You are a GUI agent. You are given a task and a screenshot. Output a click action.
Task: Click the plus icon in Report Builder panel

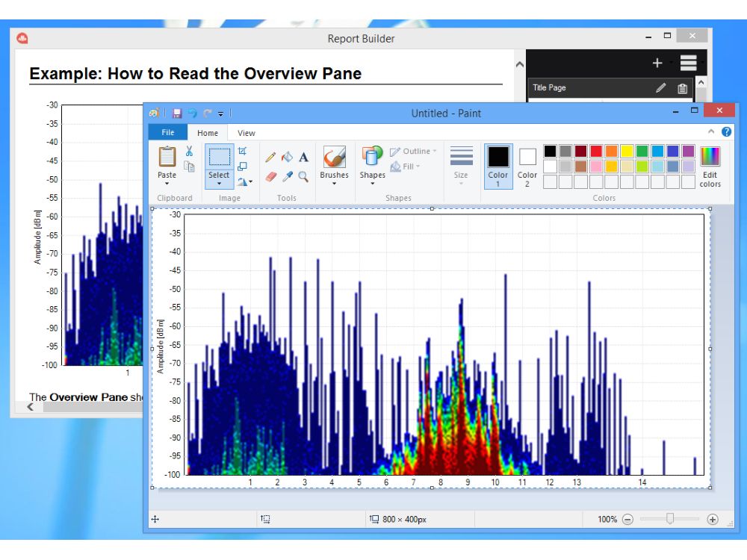point(657,63)
